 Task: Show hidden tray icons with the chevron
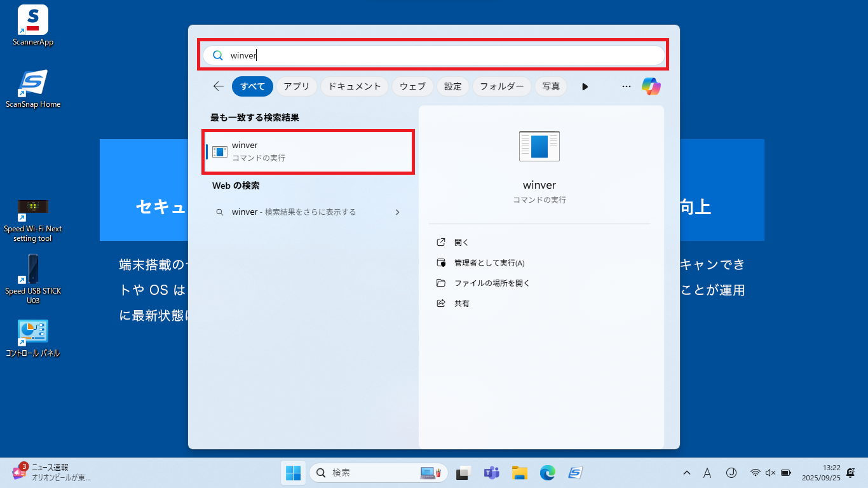[x=687, y=473]
